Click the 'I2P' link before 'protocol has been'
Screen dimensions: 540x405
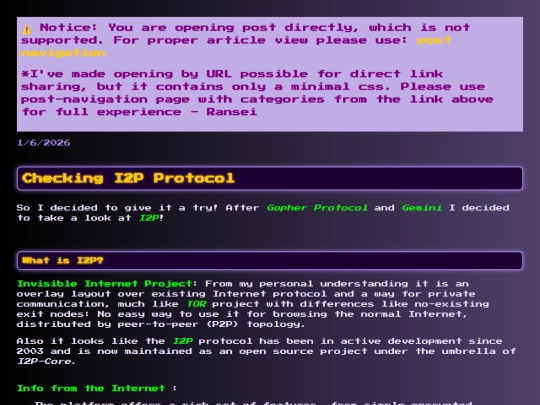pyautogui.click(x=182, y=341)
